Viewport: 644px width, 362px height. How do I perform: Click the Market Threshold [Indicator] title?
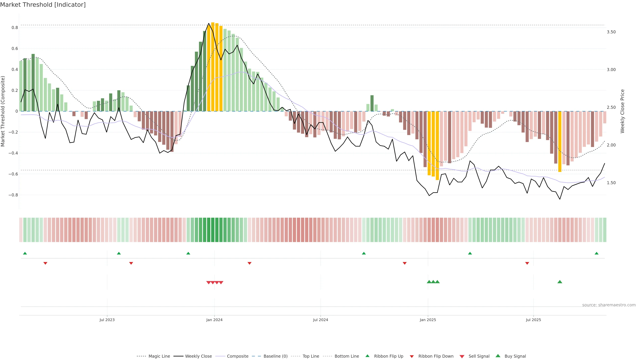pyautogui.click(x=43, y=5)
